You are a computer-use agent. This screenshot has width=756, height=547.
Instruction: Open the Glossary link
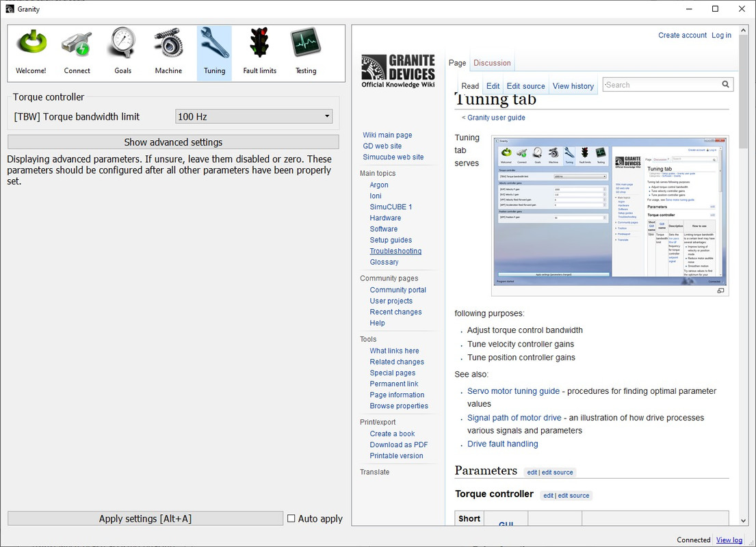pyautogui.click(x=384, y=262)
